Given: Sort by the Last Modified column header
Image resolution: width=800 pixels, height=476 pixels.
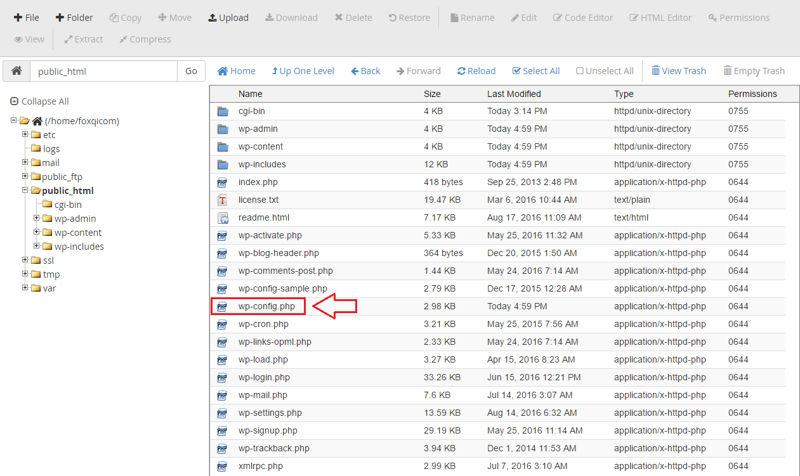Looking at the screenshot, I should [514, 94].
